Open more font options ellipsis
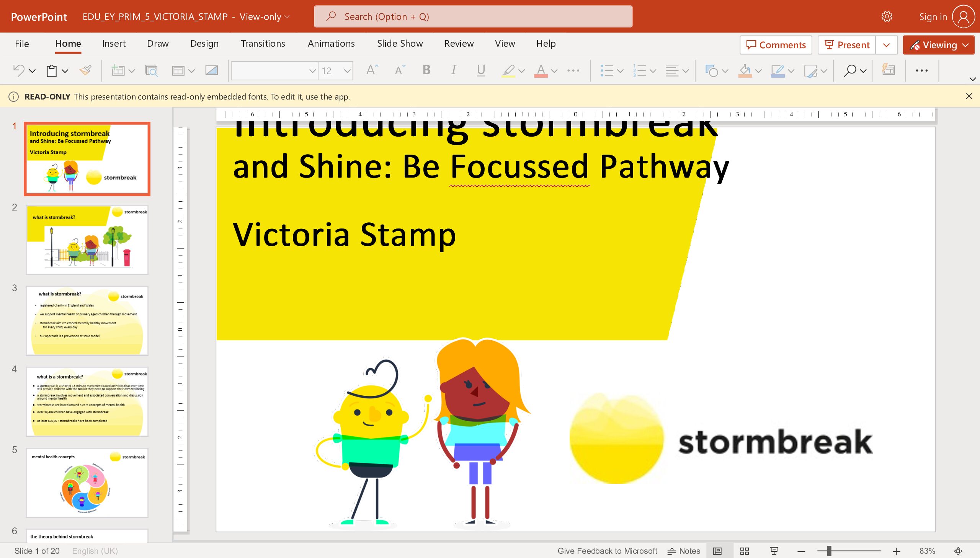The width and height of the screenshot is (980, 558). (x=573, y=70)
